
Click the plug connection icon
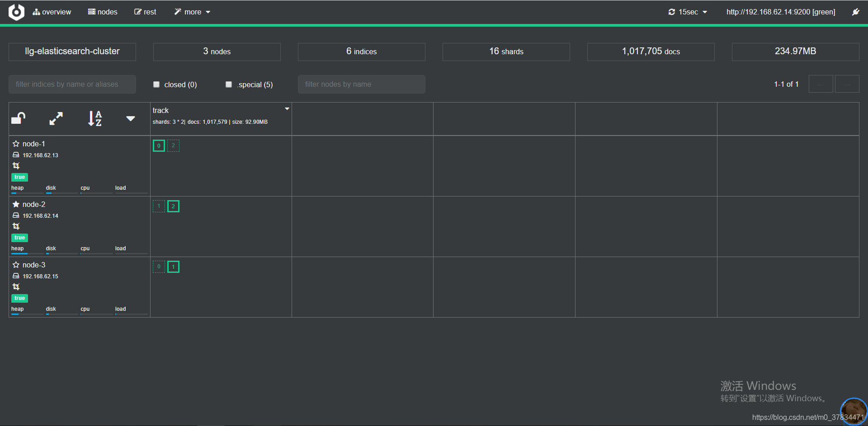pyautogui.click(x=855, y=12)
